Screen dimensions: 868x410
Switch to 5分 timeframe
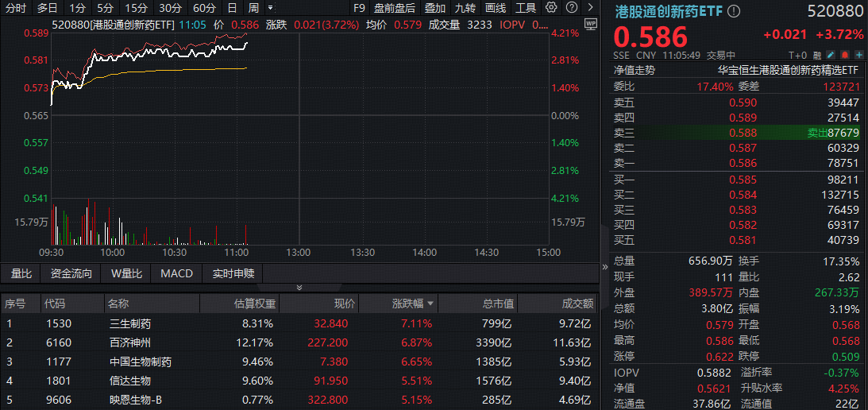coord(106,8)
